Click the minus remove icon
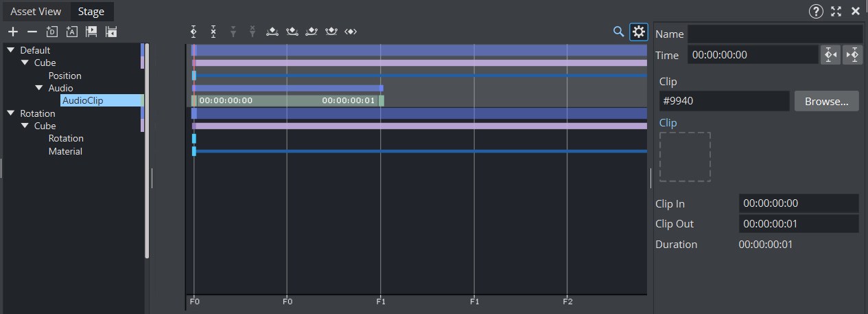Image resolution: width=868 pixels, height=314 pixels. coord(32,32)
